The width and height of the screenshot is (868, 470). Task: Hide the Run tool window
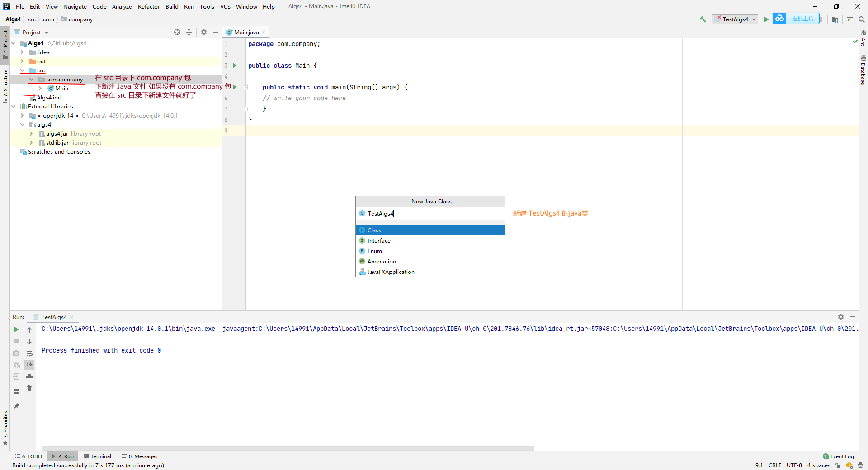(x=853, y=317)
